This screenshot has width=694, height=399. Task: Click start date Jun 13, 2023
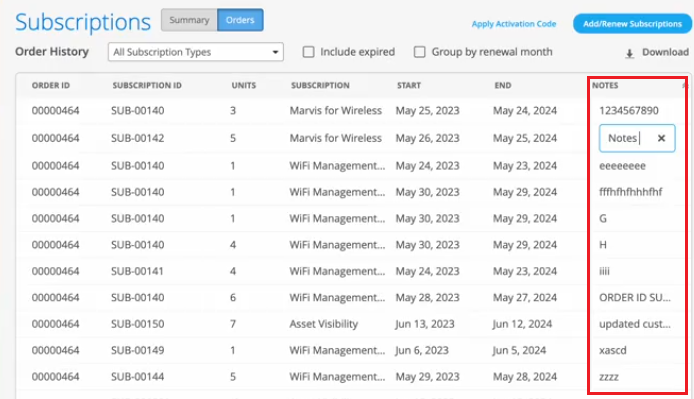point(425,324)
